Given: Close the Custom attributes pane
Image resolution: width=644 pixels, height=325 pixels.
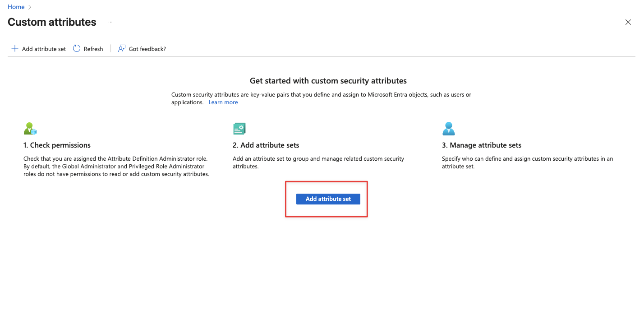Looking at the screenshot, I should [x=628, y=22].
